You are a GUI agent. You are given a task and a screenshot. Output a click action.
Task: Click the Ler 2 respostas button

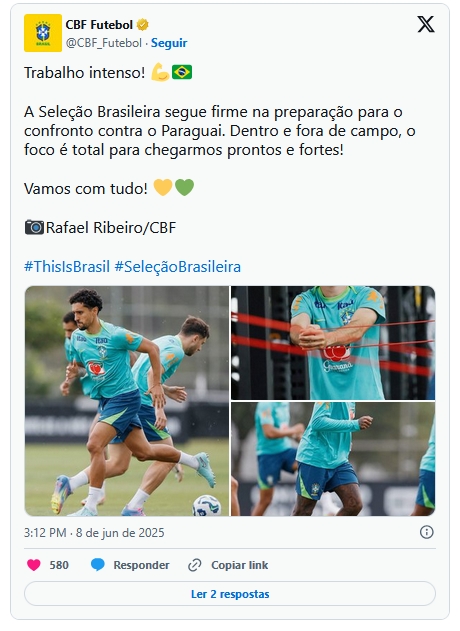pos(230,594)
